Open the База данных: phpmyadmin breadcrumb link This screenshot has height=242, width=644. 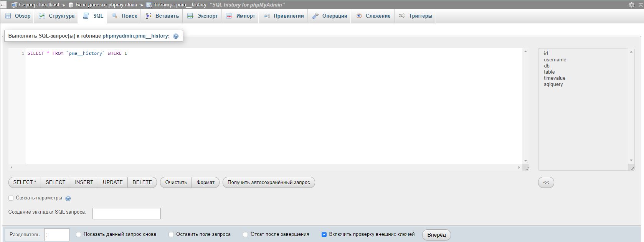[x=106, y=5]
